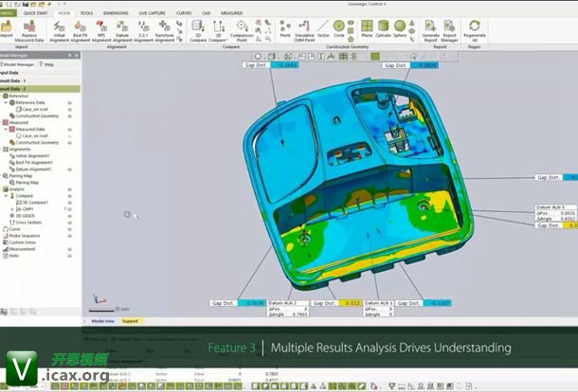Launch the 2D Compare tool
Viewport: 578px width, 392px height.
(218, 31)
